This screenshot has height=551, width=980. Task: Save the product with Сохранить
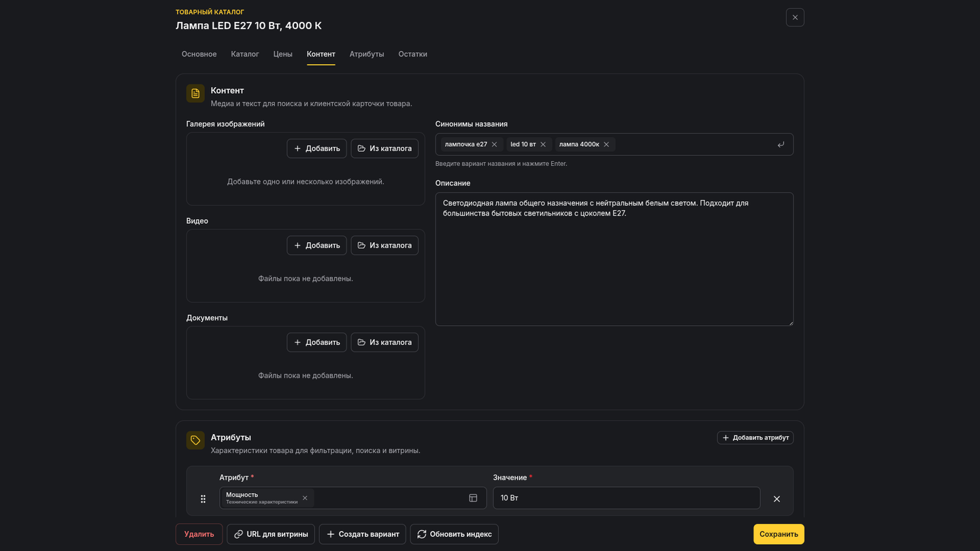coord(779,534)
